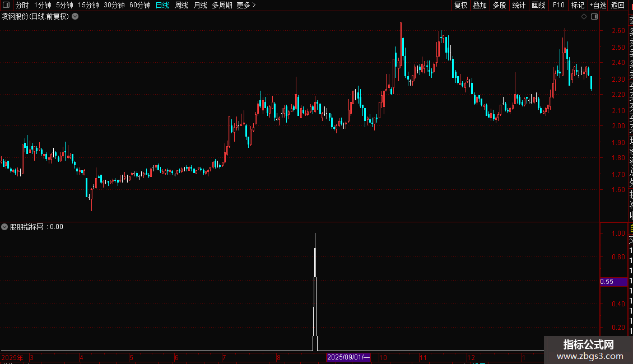The width and height of the screenshot is (633, 364).
Task: Expand the 更多 periods menu
Action: click(x=246, y=5)
